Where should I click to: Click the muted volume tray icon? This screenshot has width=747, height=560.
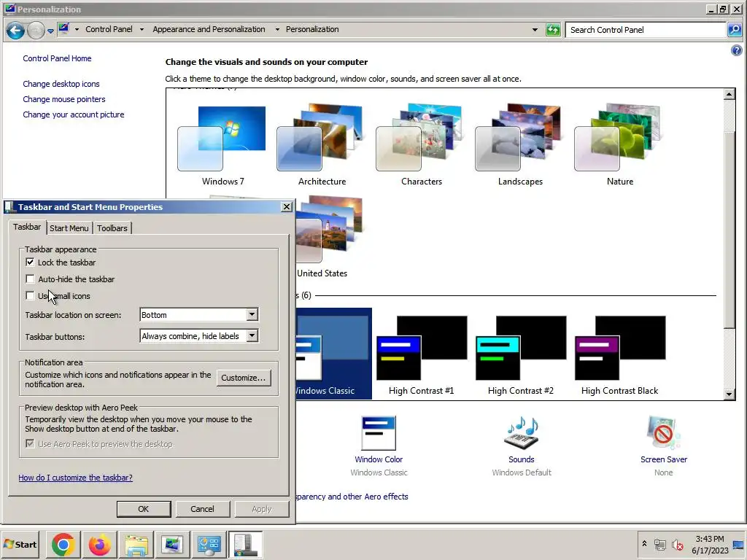[x=677, y=544]
